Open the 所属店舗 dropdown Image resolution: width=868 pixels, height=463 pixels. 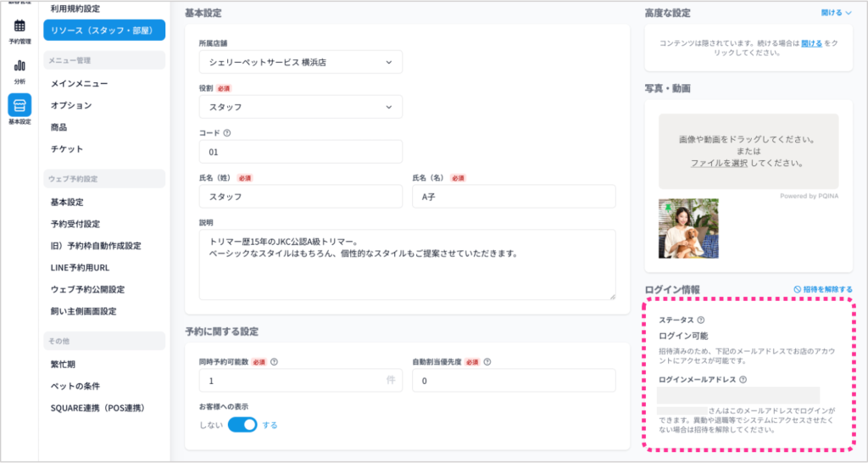pos(300,62)
